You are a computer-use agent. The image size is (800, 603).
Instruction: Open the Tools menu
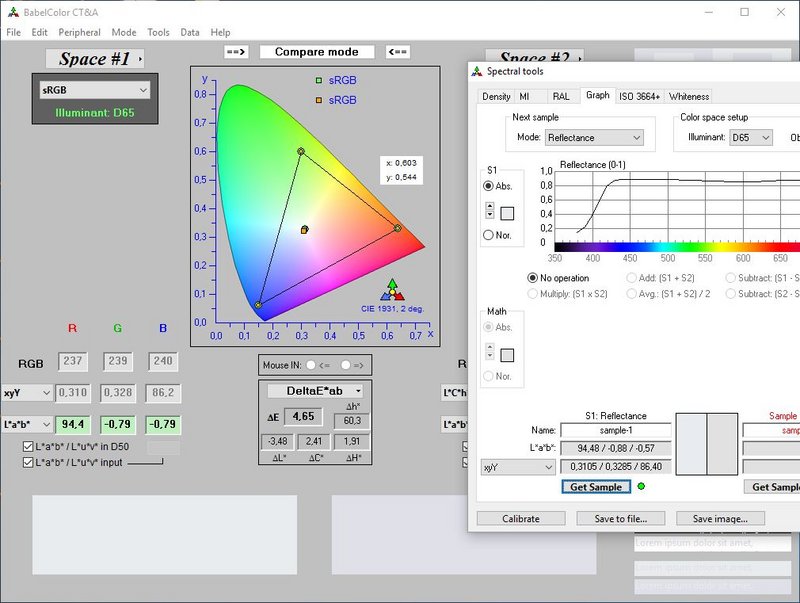(158, 32)
